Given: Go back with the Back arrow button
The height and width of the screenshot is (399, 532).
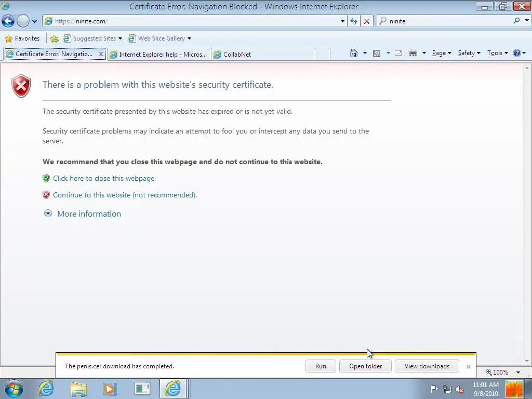Looking at the screenshot, I should click(x=8, y=21).
